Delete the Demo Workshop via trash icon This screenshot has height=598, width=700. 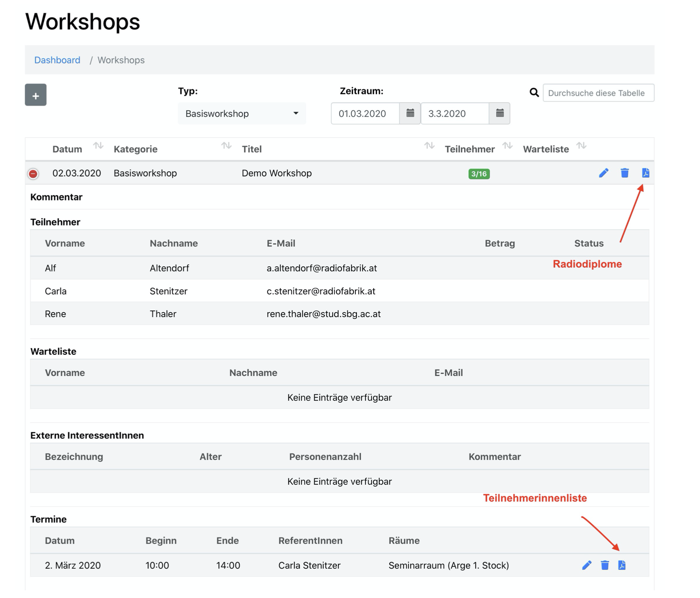click(x=624, y=173)
